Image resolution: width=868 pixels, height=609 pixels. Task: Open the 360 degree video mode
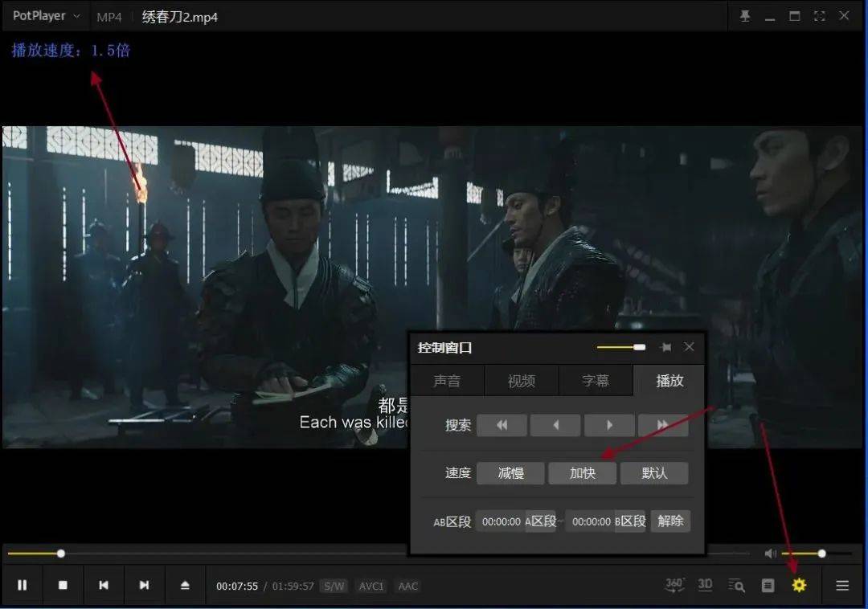(674, 585)
